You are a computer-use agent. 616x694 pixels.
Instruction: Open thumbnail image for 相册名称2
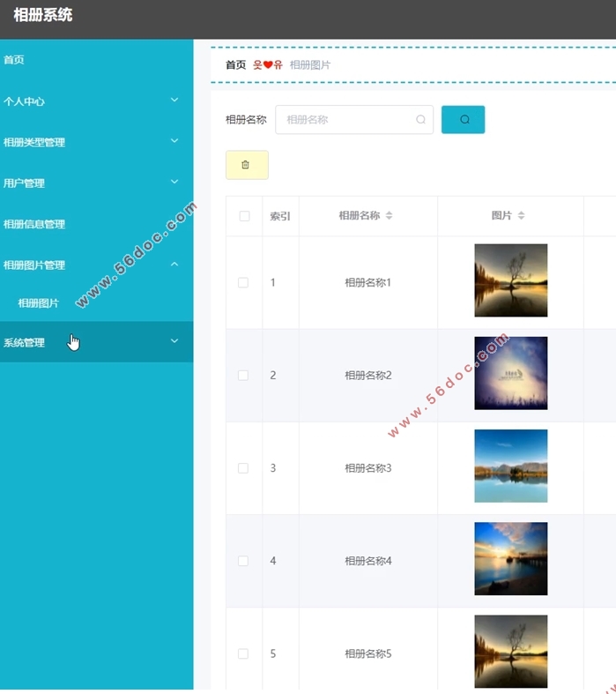point(511,373)
